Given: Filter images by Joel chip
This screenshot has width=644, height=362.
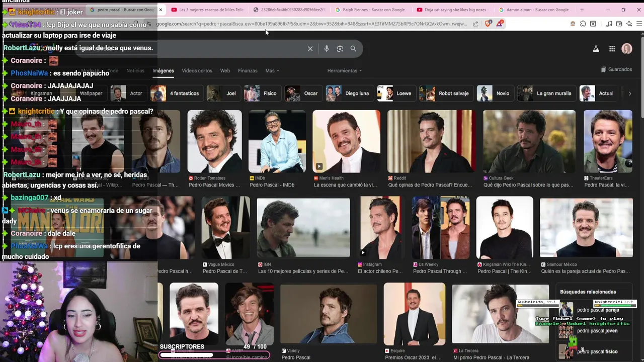Looking at the screenshot, I should pyautogui.click(x=223, y=94).
